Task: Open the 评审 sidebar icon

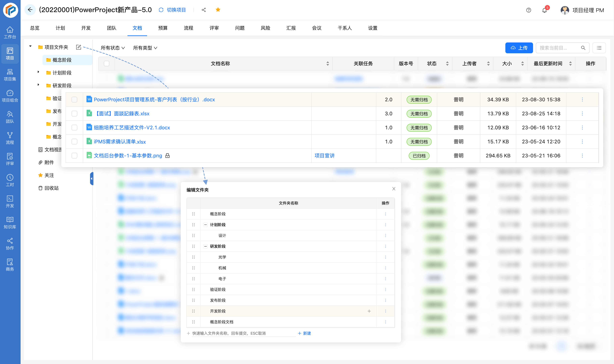Action: pyautogui.click(x=10, y=159)
